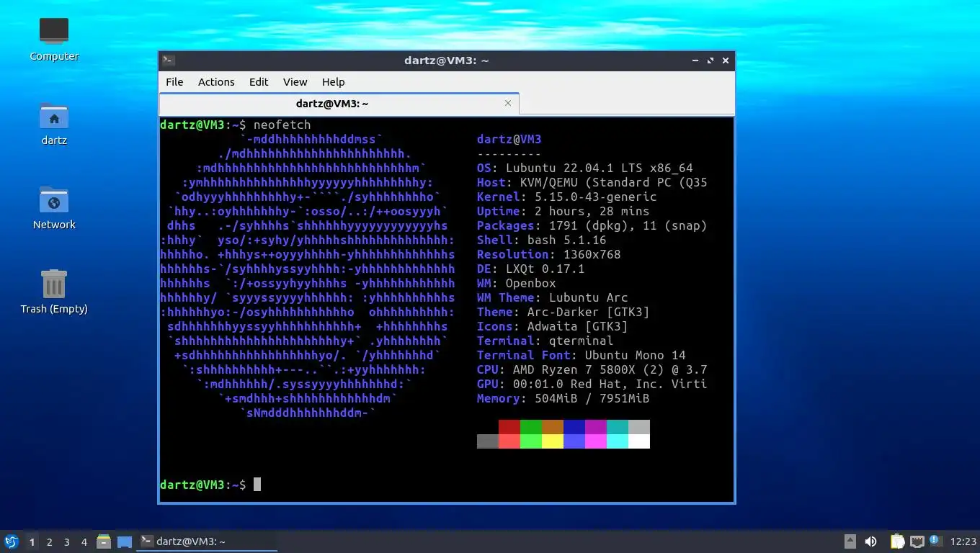Maximize the terminal window
980x553 pixels.
pos(710,60)
